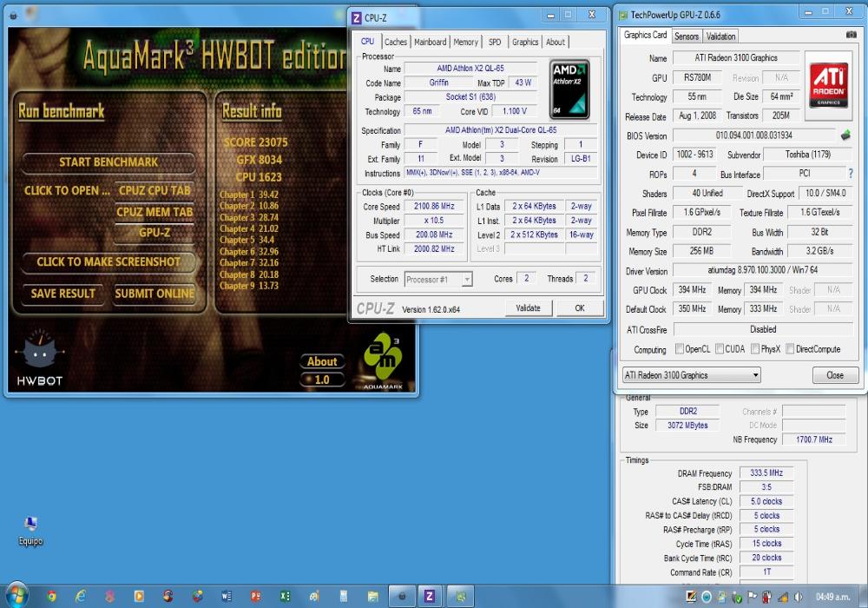This screenshot has width=868, height=608.
Task: Click the AMD Athlon X2 logo in CPU-Z
Action: [569, 89]
